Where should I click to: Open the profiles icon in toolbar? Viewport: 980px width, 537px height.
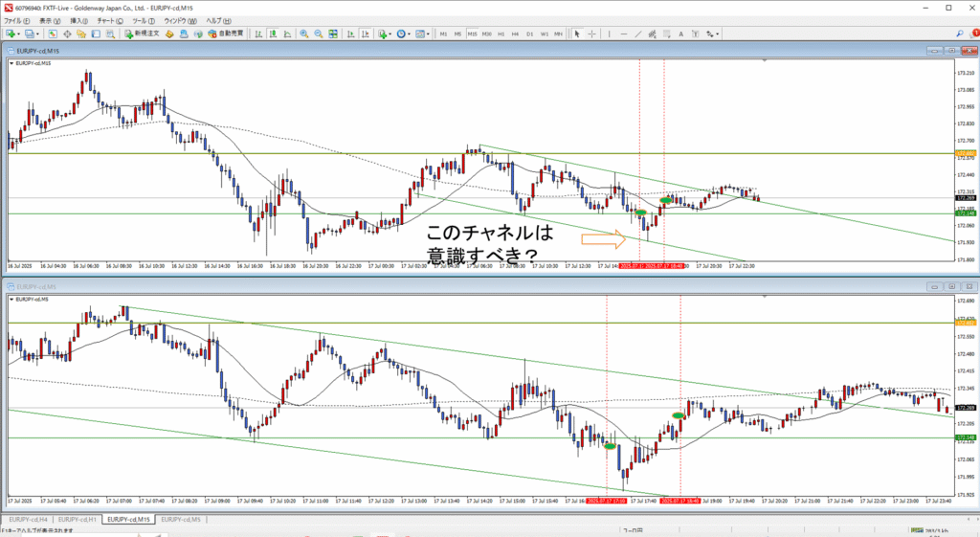coord(30,34)
